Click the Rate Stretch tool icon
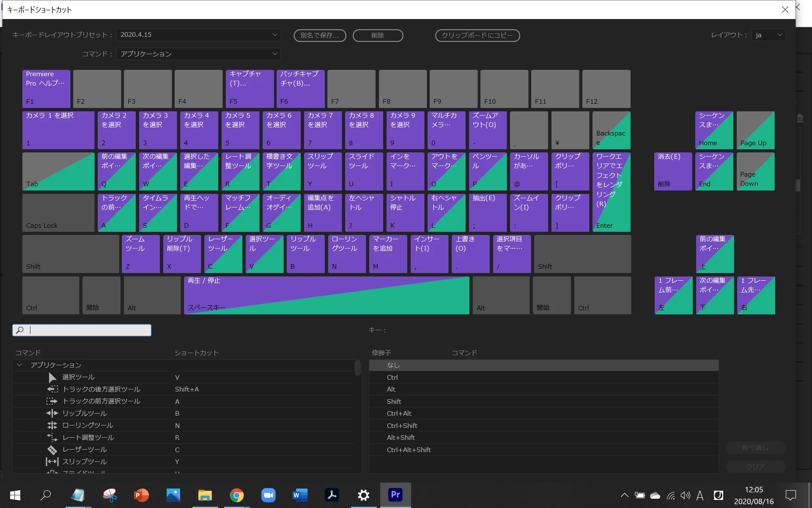 (x=52, y=437)
